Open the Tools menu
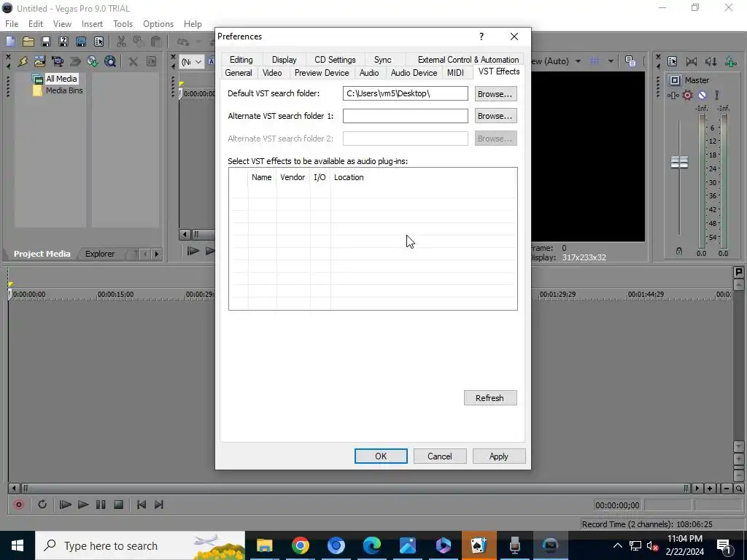Image resolution: width=747 pixels, height=560 pixels. [x=123, y=24]
